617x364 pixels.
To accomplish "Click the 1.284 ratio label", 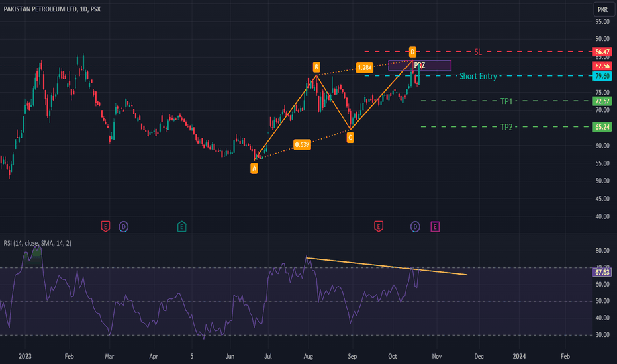I will pos(365,68).
